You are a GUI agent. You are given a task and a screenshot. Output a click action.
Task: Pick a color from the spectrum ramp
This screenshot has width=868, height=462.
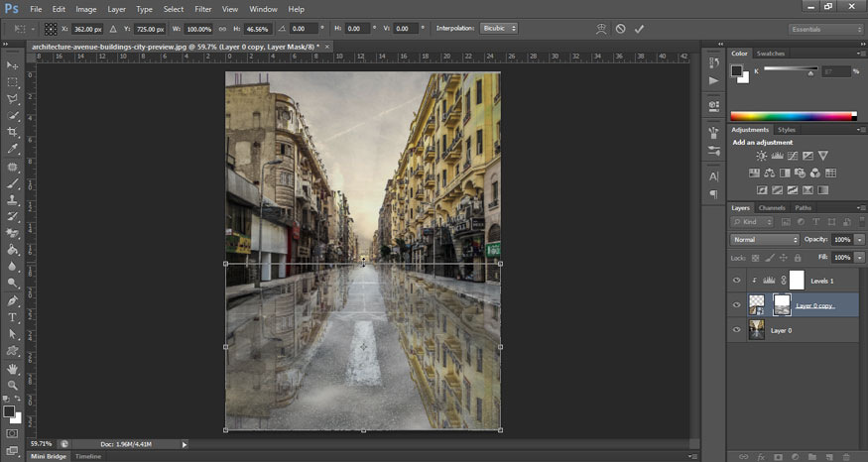coord(794,116)
